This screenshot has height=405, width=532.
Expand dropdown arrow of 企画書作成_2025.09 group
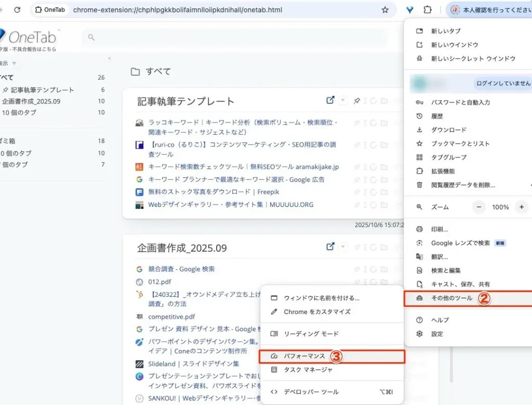(343, 247)
